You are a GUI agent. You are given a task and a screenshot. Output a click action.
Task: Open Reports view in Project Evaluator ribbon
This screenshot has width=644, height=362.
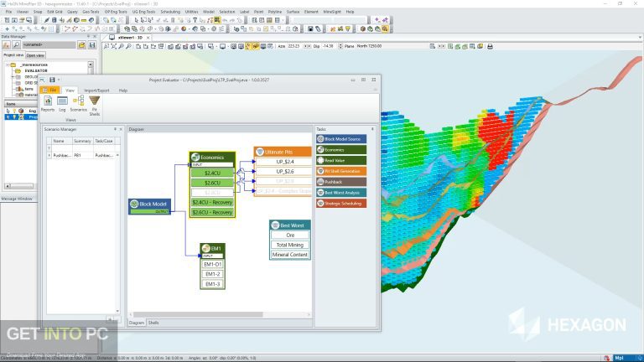[x=48, y=104]
